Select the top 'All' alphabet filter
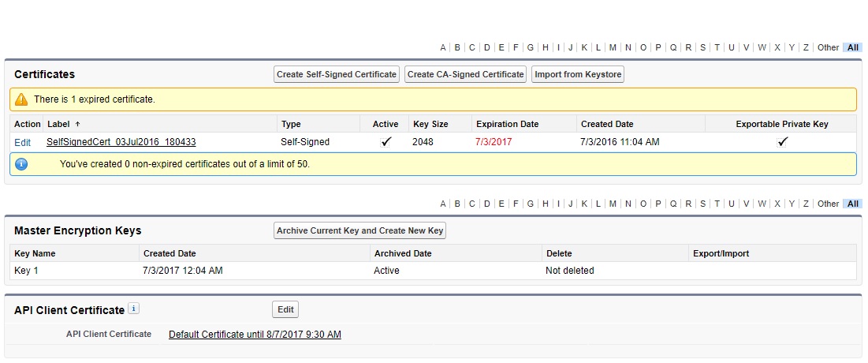Viewport: 868px width, 363px height. tap(853, 47)
